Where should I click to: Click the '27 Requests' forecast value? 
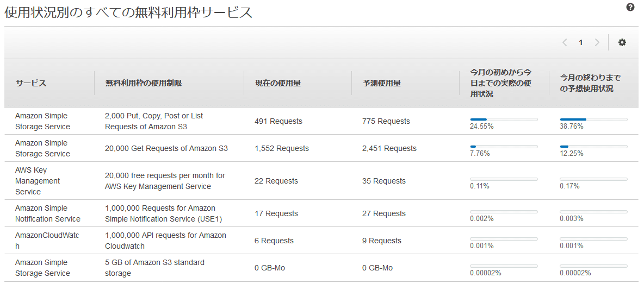click(384, 213)
